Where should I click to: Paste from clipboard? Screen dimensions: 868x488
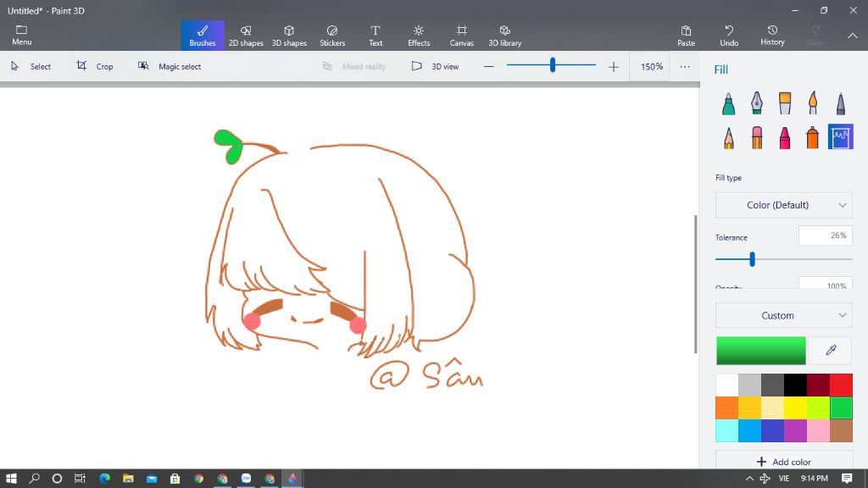[x=686, y=36]
